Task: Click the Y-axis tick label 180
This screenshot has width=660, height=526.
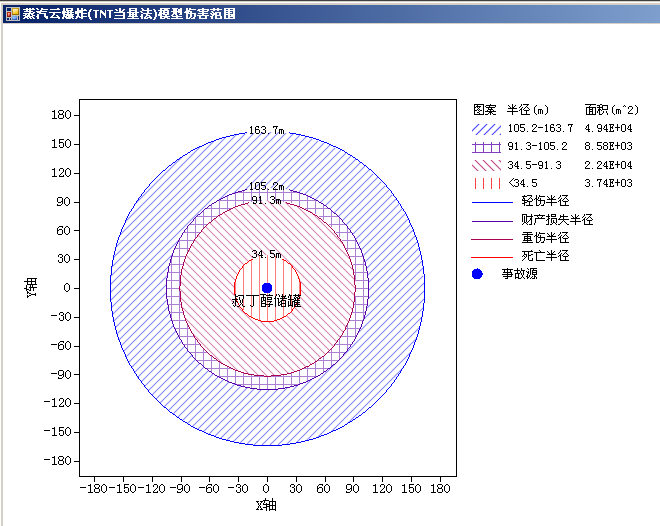Action: [x=61, y=115]
